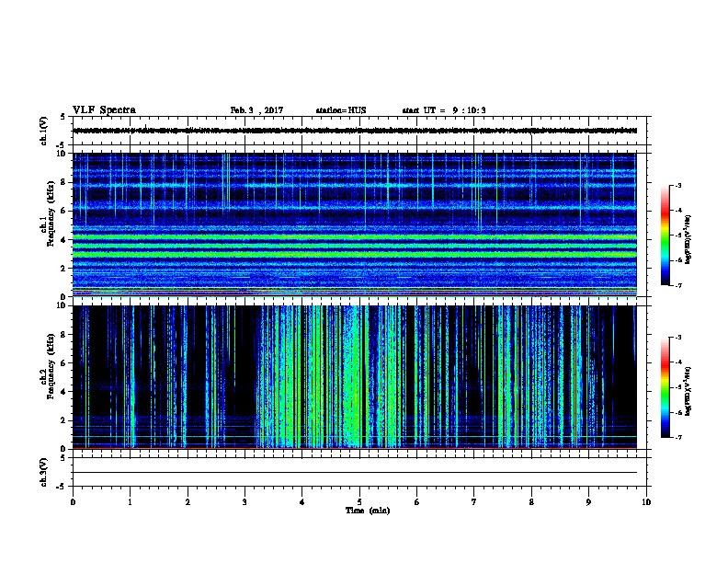
Task: Click tick label 5 on Time axis
Action: coord(359,502)
